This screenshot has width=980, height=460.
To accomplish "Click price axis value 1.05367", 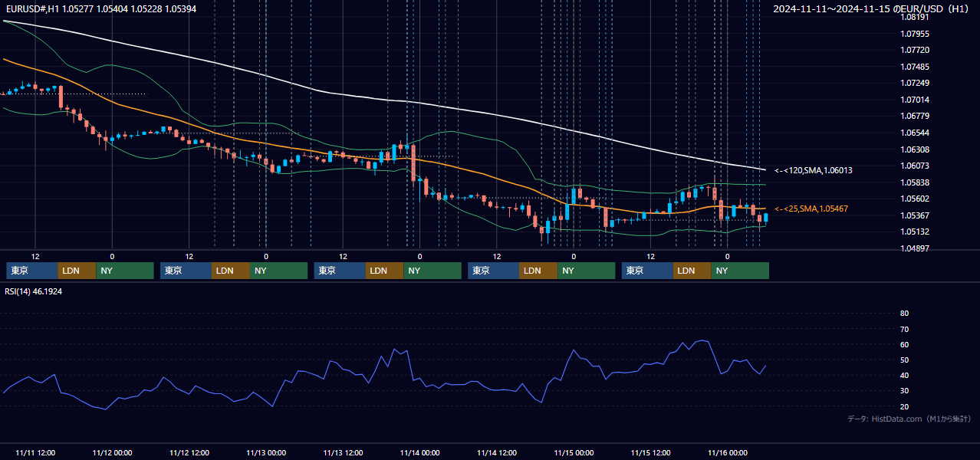I will tap(915, 215).
